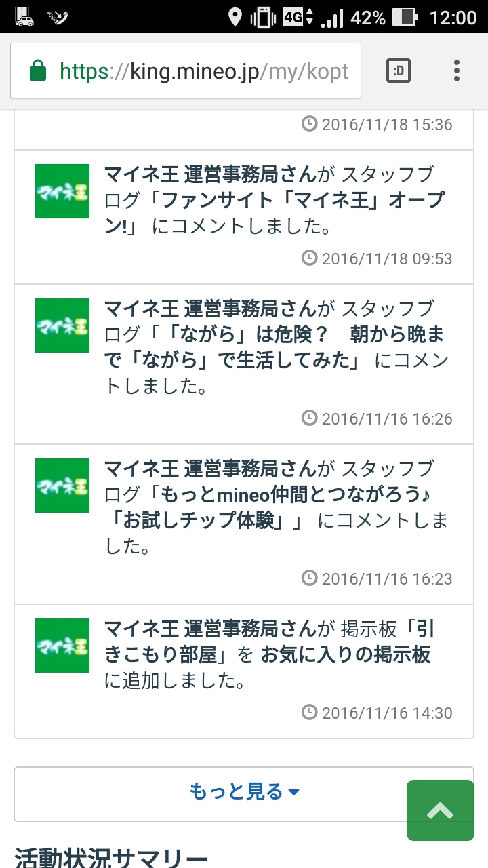Tap the battery indicator in status bar
This screenshot has height=868, width=488.
[x=406, y=17]
